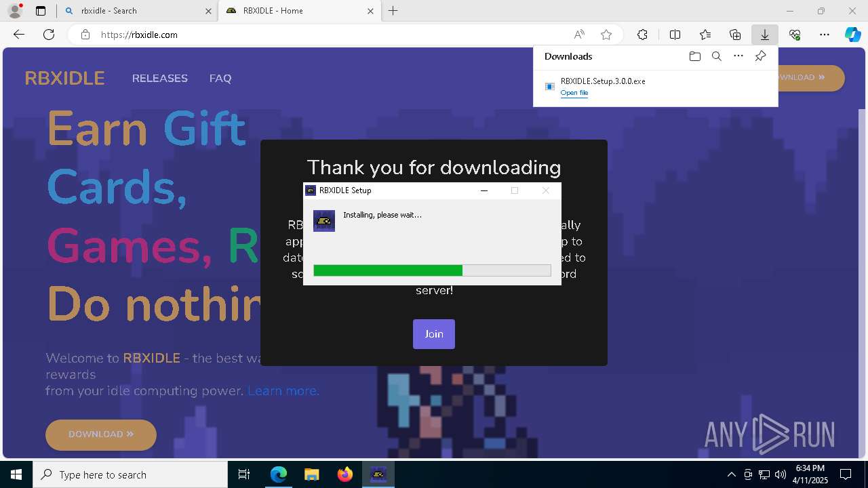Toggle Split screen view icon
This screenshot has height=488, width=868.
[x=675, y=35]
